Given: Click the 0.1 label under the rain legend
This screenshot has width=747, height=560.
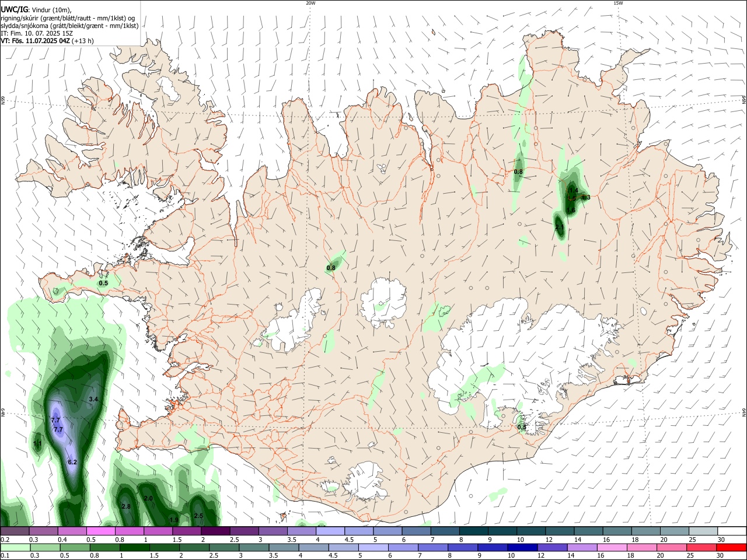Looking at the screenshot, I should [5, 555].
